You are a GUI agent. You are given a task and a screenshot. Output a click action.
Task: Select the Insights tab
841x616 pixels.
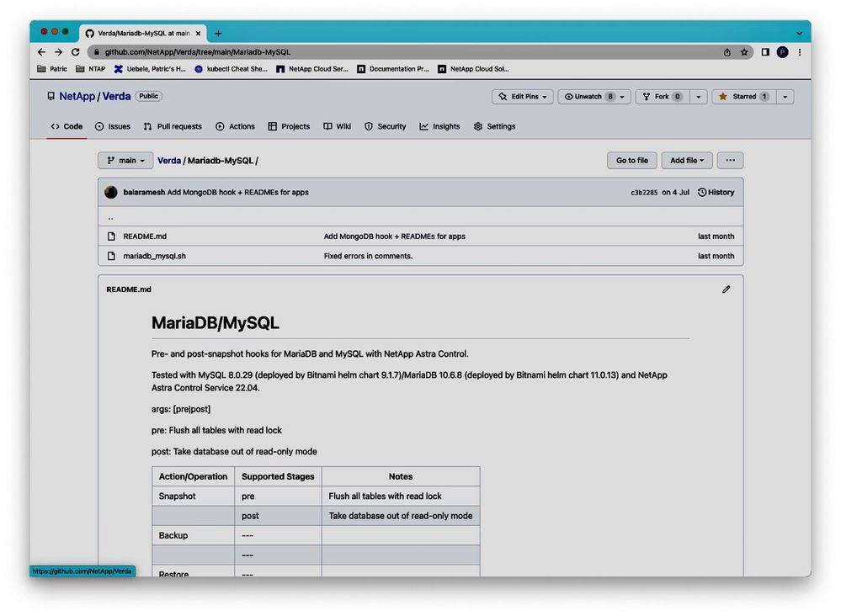point(439,126)
